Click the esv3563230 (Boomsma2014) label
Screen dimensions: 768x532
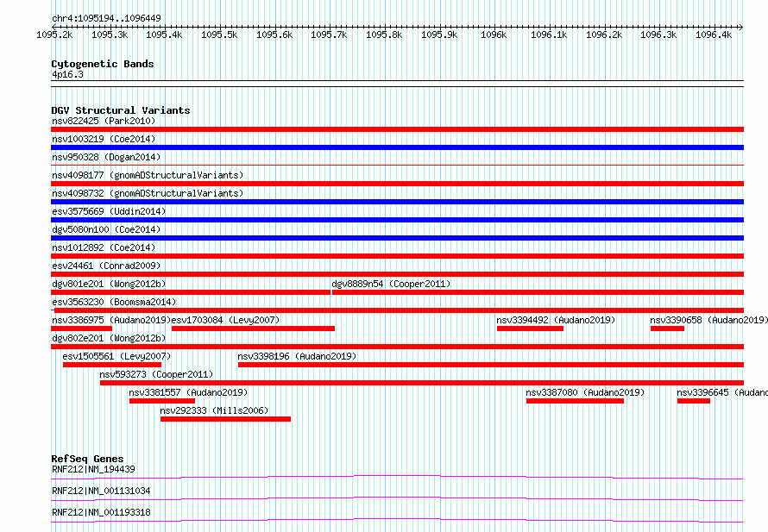114,302
